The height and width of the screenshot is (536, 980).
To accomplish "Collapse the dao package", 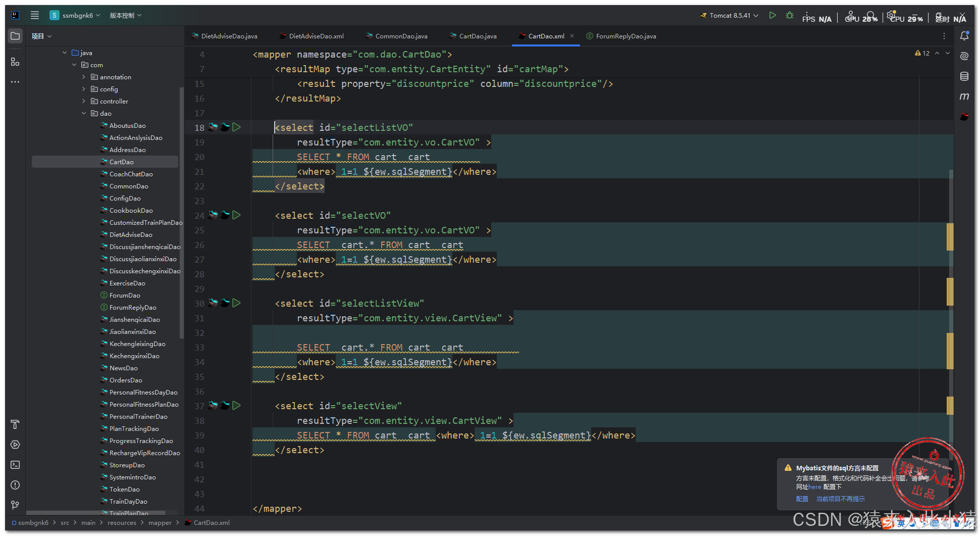I will [84, 113].
